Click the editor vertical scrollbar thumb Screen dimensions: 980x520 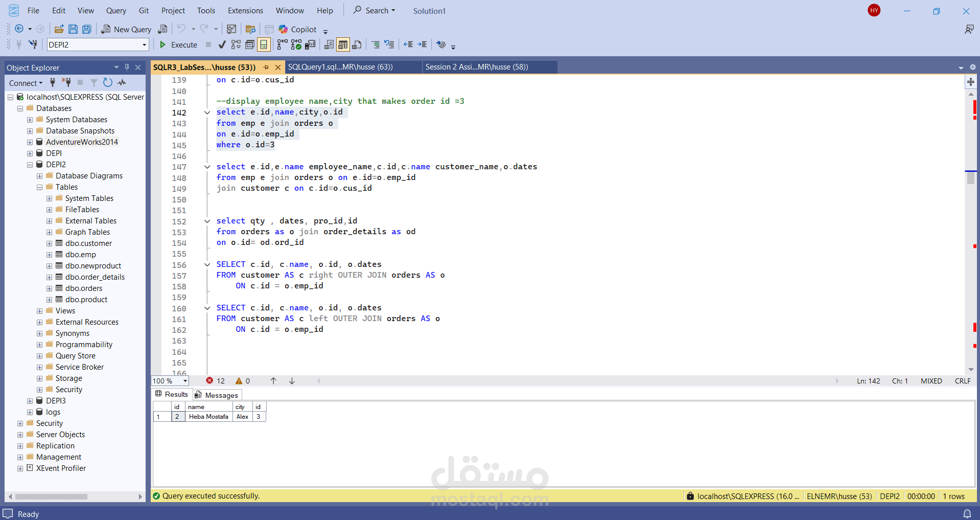point(971,177)
